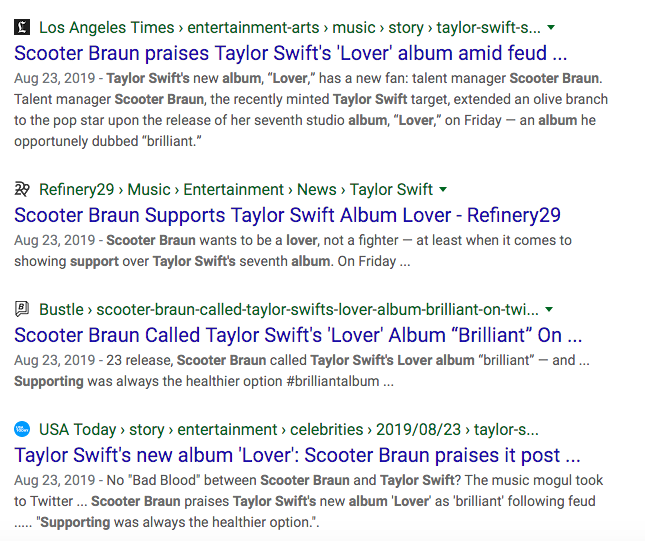Click the snippet 'Supporting was always the healthier option #brilliantalbum'
This screenshot has width=645, height=541.
click(x=197, y=381)
